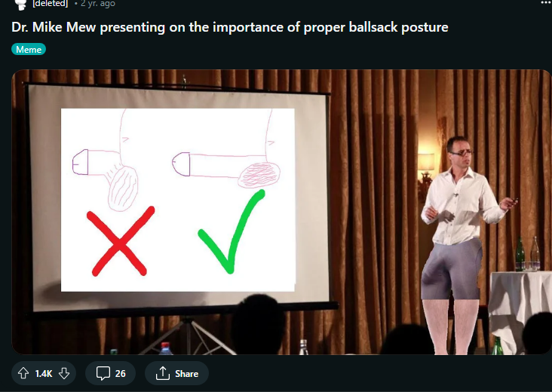Downvote the post with the down arrow
The image size is (552, 392).
[64, 373]
